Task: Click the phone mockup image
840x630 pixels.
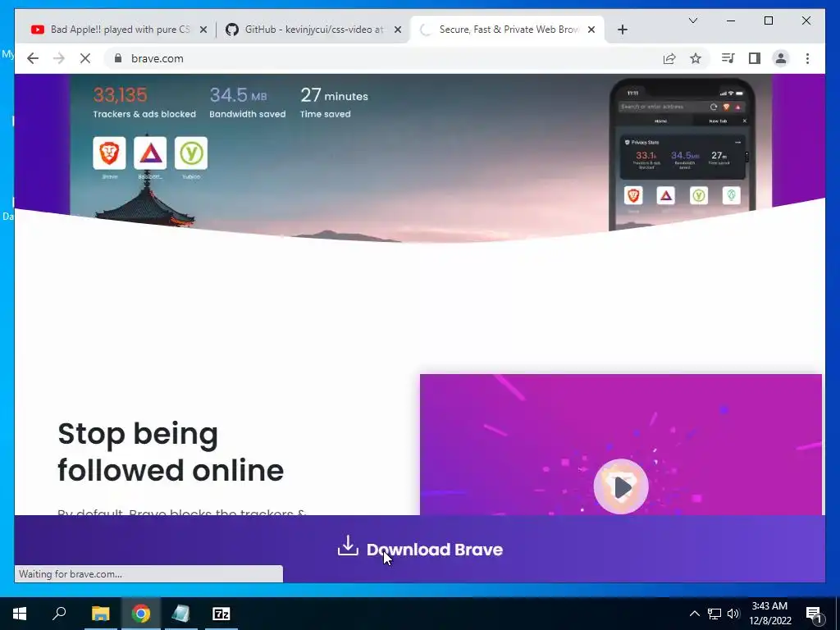Action: pyautogui.click(x=682, y=154)
